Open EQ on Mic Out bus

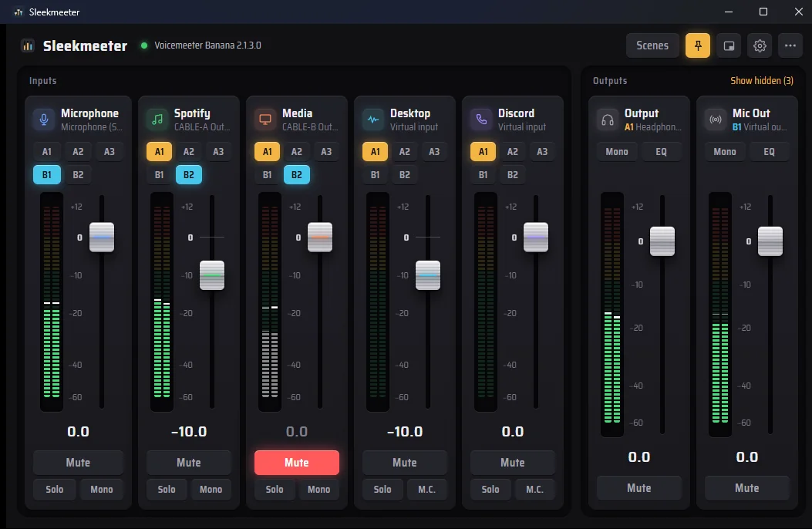770,152
